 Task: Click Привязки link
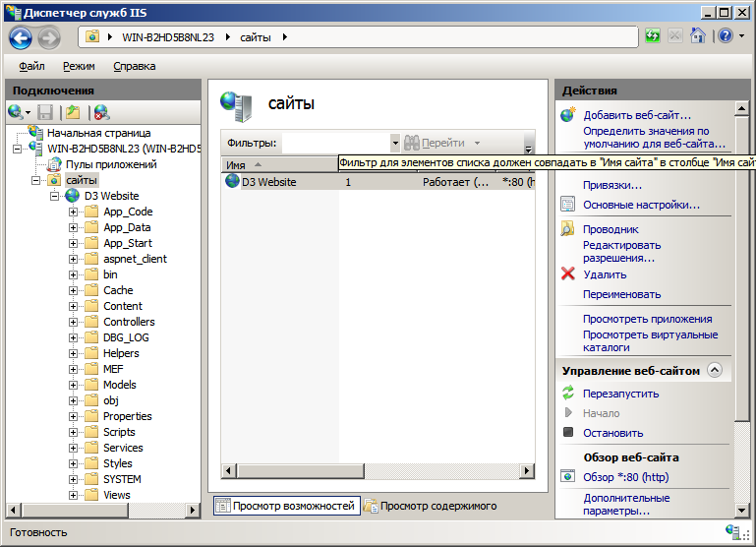(612, 185)
